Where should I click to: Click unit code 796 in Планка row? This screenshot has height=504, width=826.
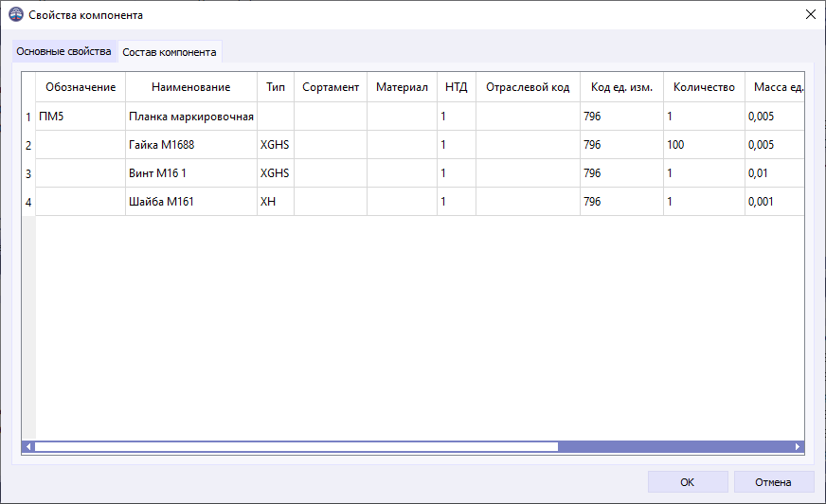(621, 117)
